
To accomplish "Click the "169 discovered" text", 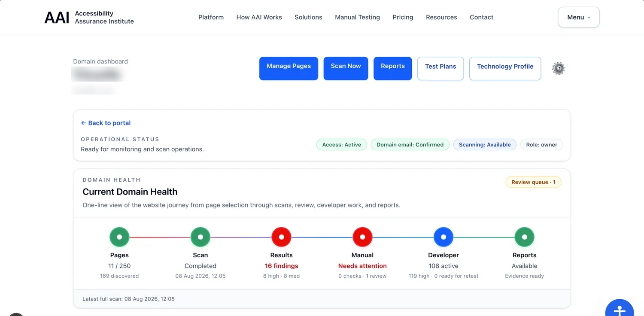I will 119,276.
